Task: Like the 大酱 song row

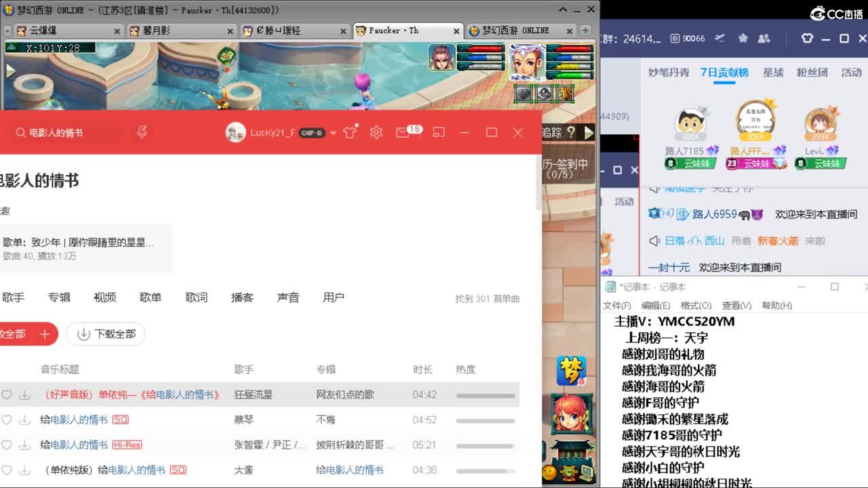Action: point(7,470)
